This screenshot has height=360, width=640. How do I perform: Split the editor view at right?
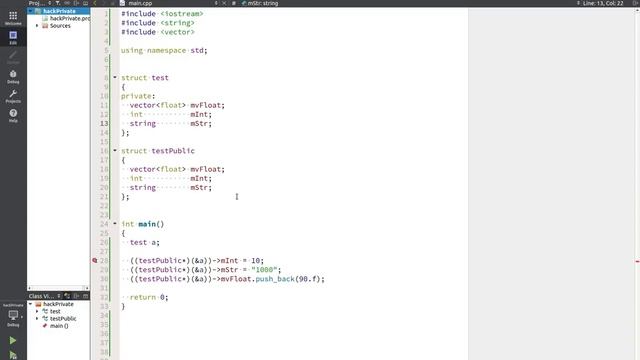[636, 3]
